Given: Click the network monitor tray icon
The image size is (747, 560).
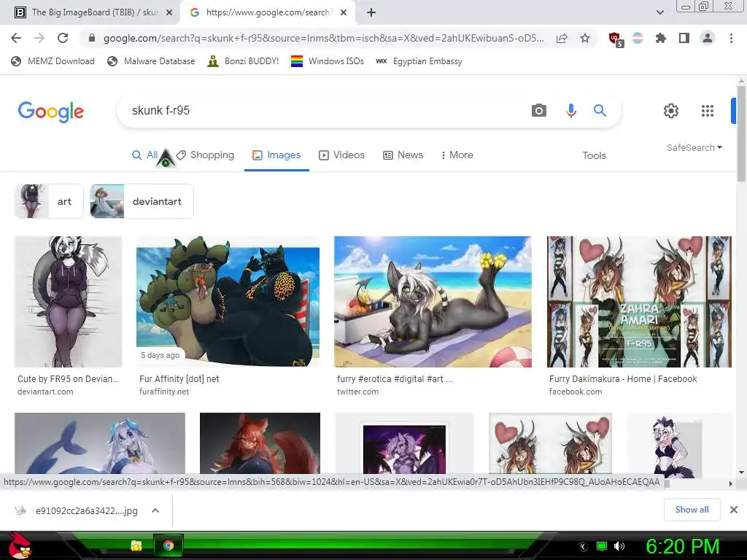Looking at the screenshot, I should 602,546.
